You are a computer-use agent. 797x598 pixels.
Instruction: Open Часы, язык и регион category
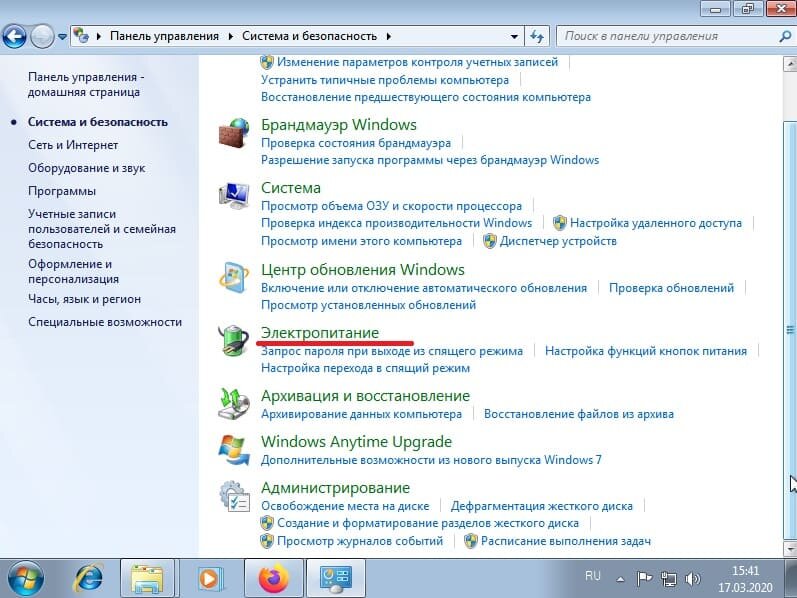click(x=84, y=299)
